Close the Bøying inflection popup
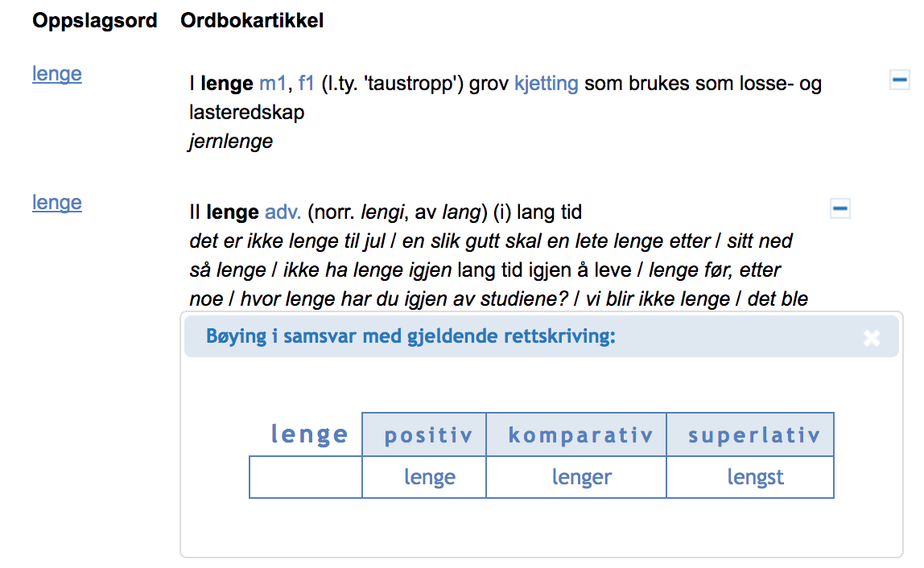 tap(871, 338)
